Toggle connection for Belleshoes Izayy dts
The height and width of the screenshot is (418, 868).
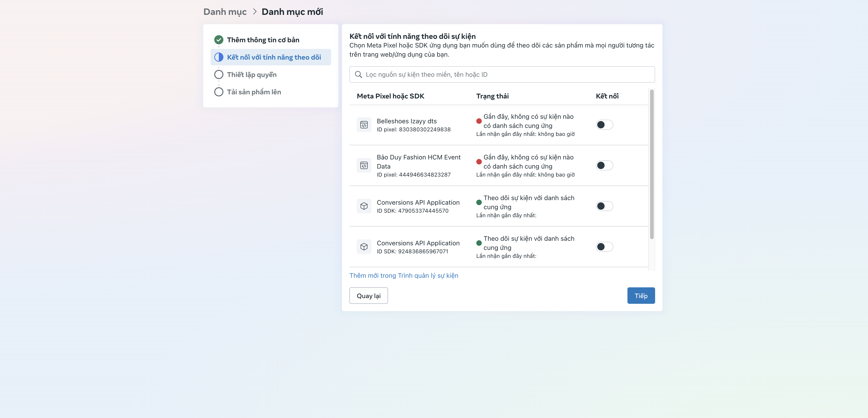(604, 125)
